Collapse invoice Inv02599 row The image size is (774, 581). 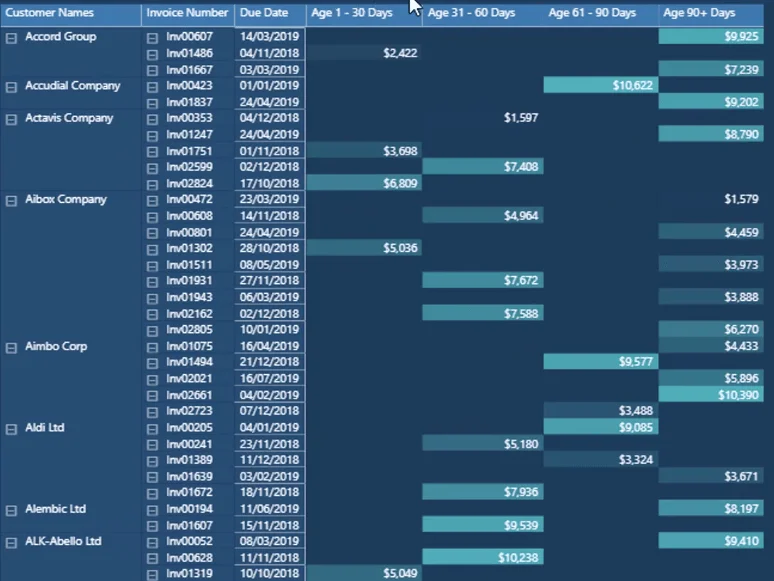[153, 168]
